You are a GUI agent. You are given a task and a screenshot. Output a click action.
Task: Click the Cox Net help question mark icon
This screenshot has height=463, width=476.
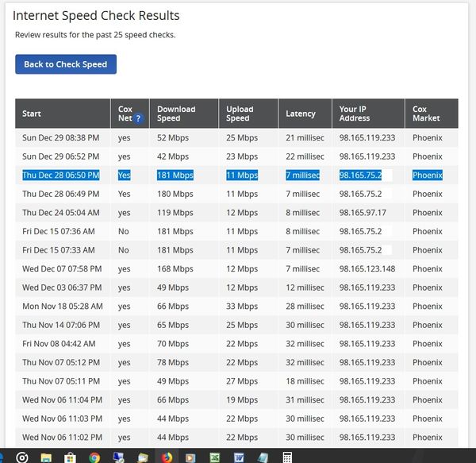(138, 118)
